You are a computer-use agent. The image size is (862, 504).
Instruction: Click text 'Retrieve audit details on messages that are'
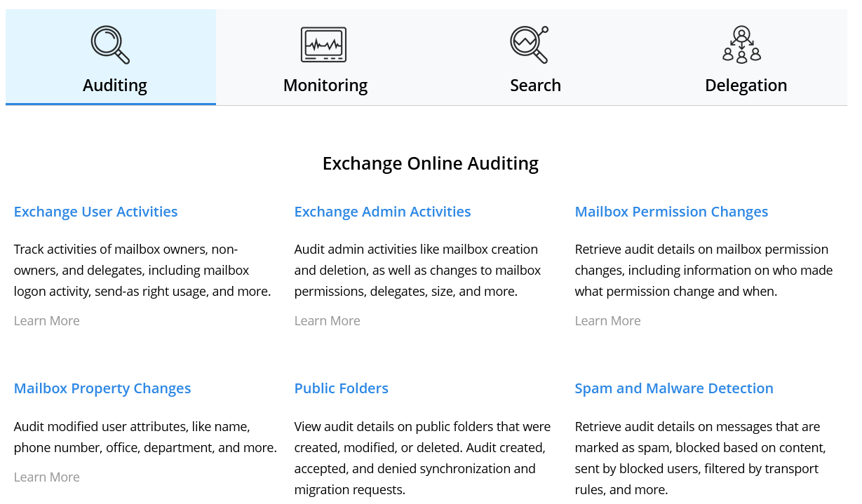(698, 427)
